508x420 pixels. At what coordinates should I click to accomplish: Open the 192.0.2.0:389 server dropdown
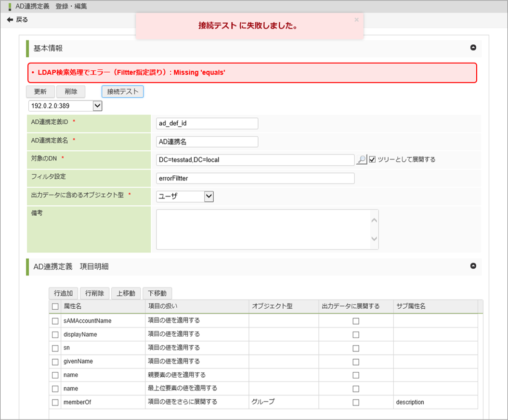[x=97, y=105]
